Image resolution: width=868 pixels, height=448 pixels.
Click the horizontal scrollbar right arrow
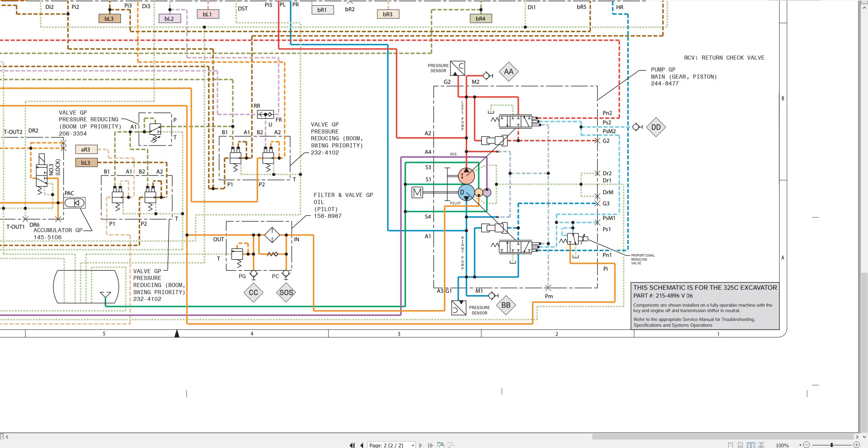click(857, 437)
